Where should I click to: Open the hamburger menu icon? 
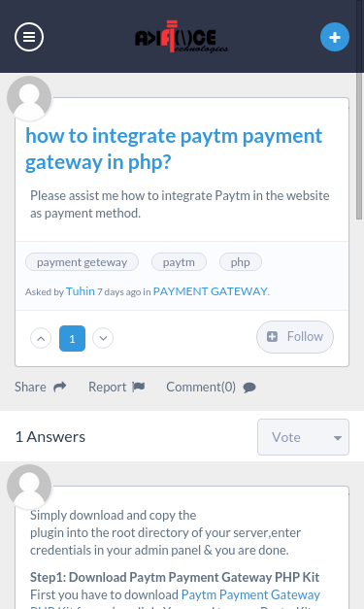(x=29, y=37)
